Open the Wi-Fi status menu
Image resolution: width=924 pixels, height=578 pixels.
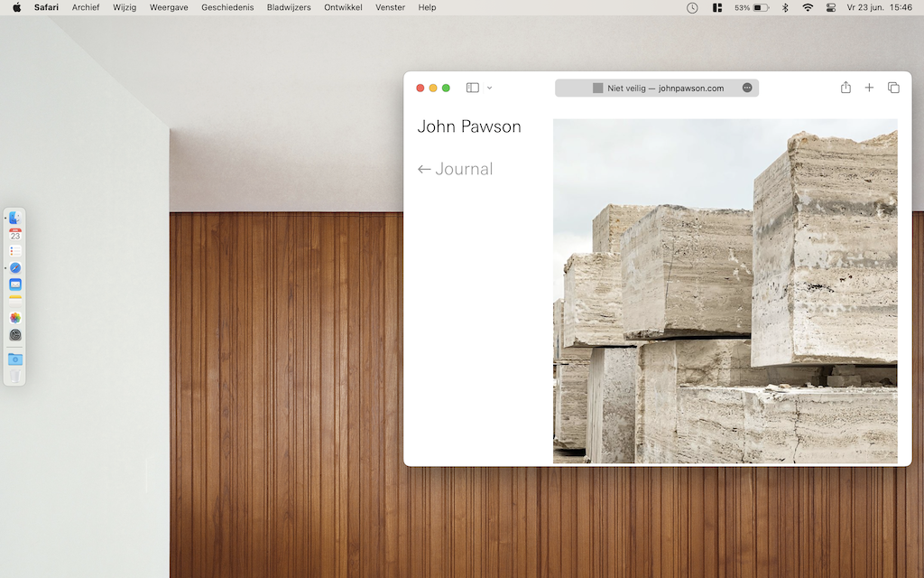(808, 7)
